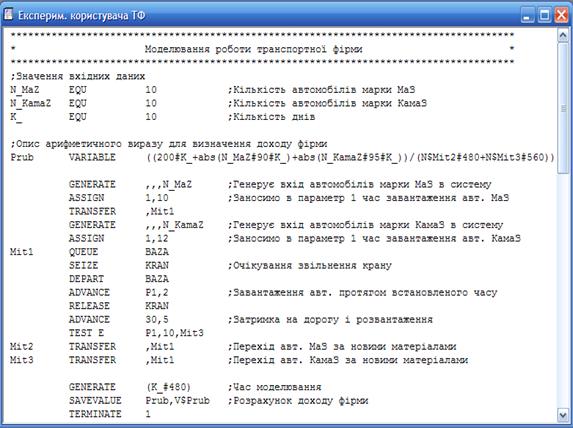573x428 pixels.
Task: Click operand 'P1,2' of ADVANCE
Action: [x=157, y=292]
